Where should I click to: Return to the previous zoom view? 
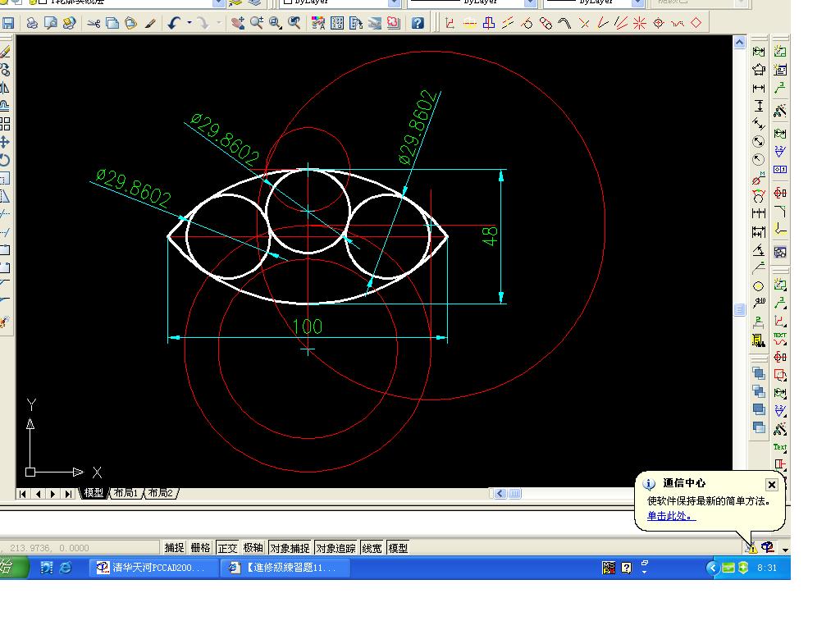click(294, 23)
